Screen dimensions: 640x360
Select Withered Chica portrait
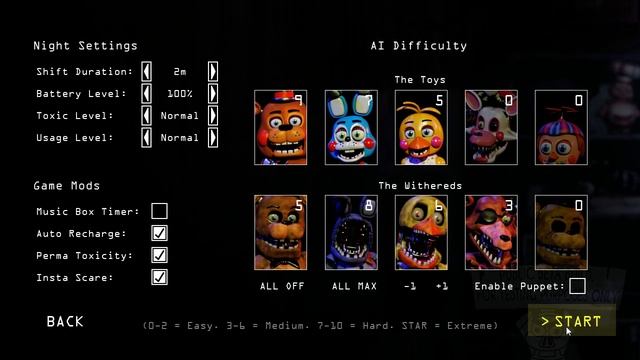click(421, 233)
